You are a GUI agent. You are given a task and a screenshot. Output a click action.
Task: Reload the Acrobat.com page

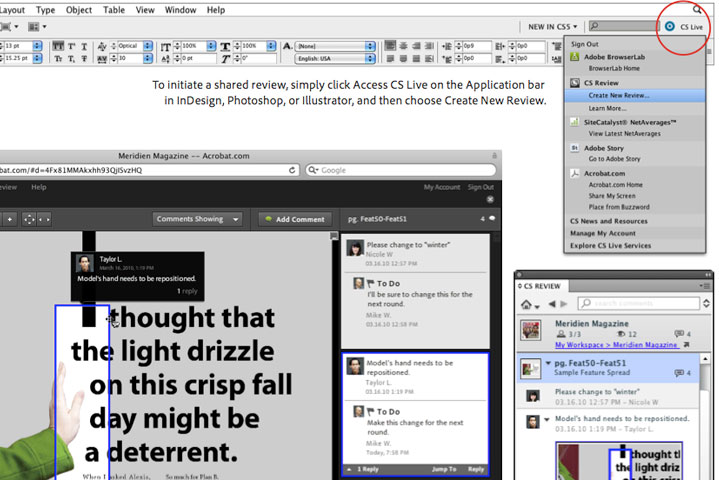292,170
